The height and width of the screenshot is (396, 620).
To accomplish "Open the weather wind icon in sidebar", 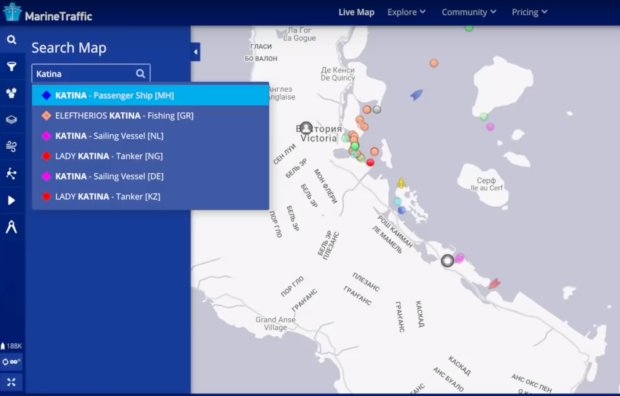I will click(11, 146).
